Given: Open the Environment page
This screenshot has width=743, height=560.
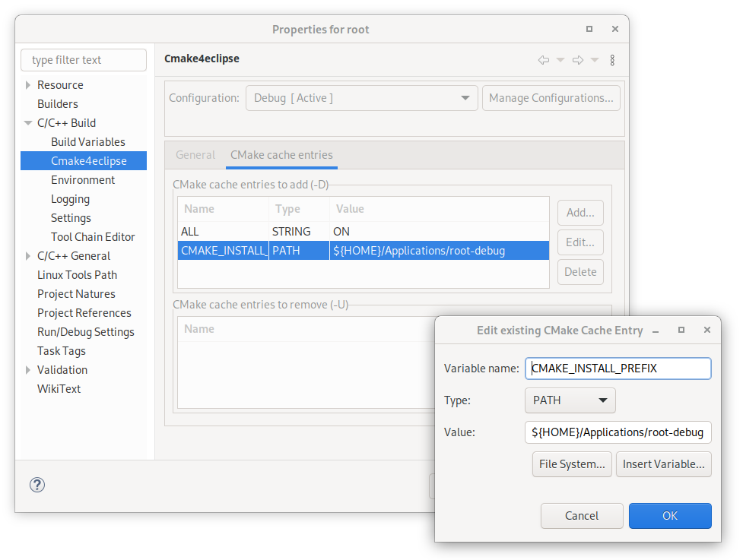Looking at the screenshot, I should 83,180.
